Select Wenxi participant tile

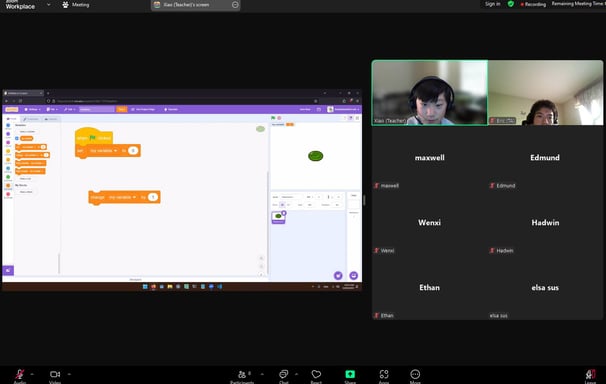click(x=429, y=223)
